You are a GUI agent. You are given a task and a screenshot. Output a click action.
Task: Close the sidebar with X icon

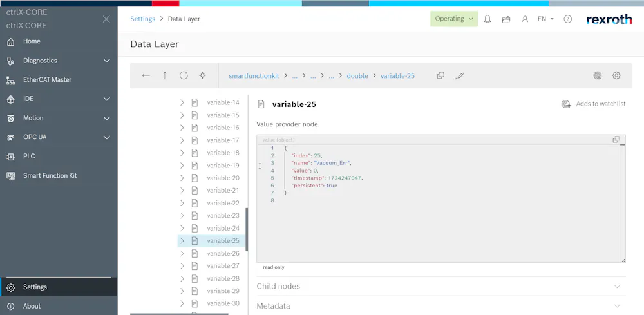(106, 19)
